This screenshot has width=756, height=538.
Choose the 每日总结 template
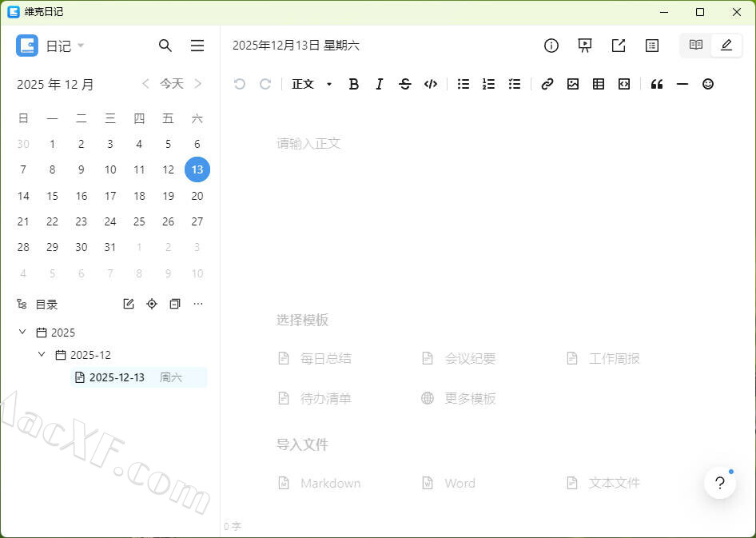click(325, 358)
